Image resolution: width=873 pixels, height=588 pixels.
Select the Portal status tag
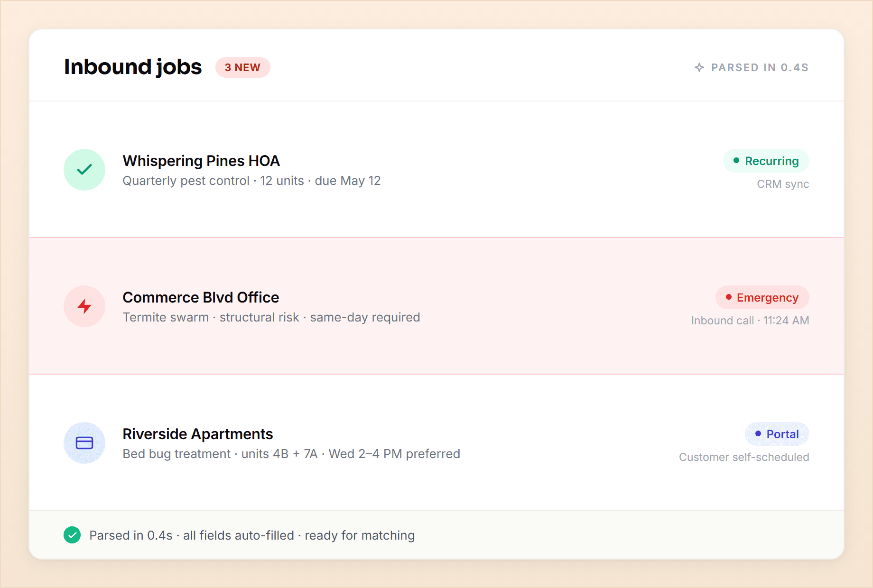pos(777,434)
